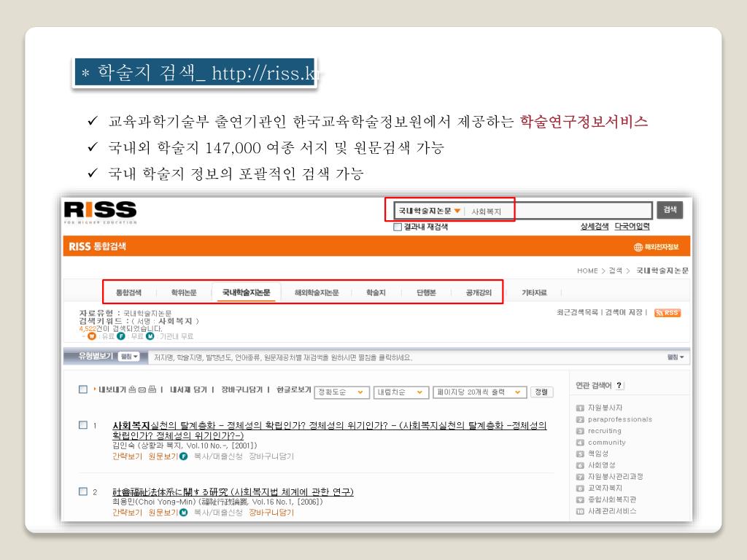
Task: Open the 기타자료 tab
Action: 534,292
